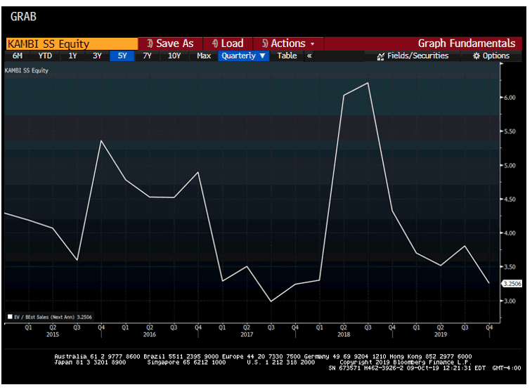Click the Options gear icon
This screenshot has width=532, height=392.
[476, 56]
